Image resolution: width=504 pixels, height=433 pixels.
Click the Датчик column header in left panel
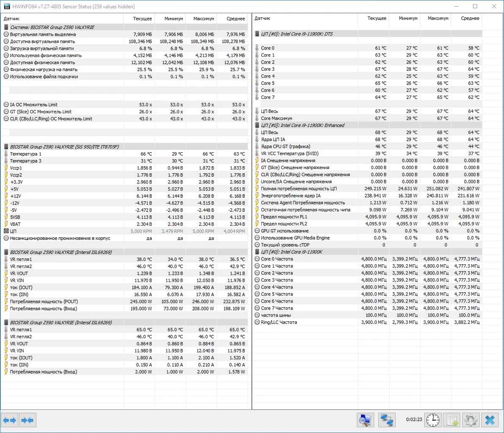tap(11, 19)
